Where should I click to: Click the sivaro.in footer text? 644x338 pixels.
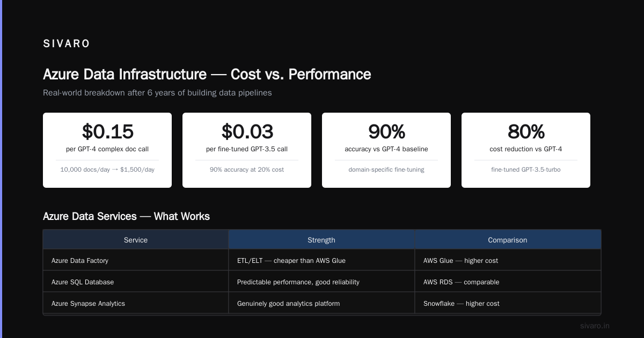(x=595, y=326)
